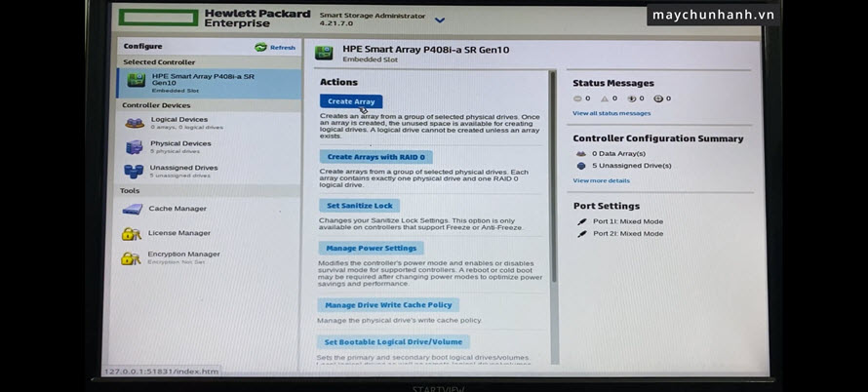Click the Cache Manager icon
This screenshot has width=868, height=392.
(x=133, y=210)
